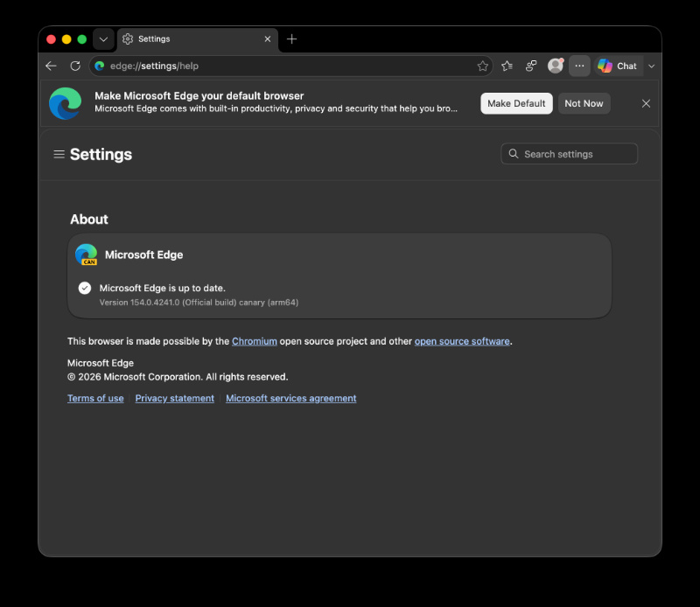Click the 'Make Microsoft Edge your default browser' heading
Viewport: 700px width, 607px height.
(x=199, y=96)
